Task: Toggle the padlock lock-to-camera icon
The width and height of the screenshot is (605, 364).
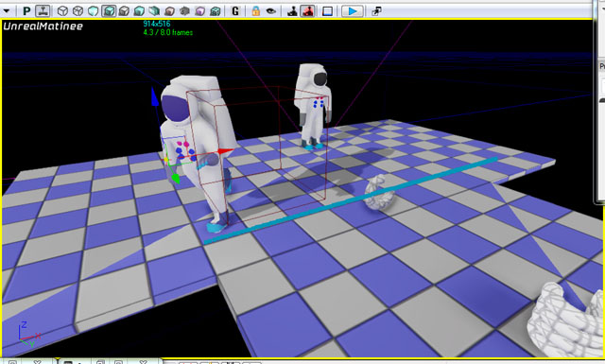Action: point(255,11)
